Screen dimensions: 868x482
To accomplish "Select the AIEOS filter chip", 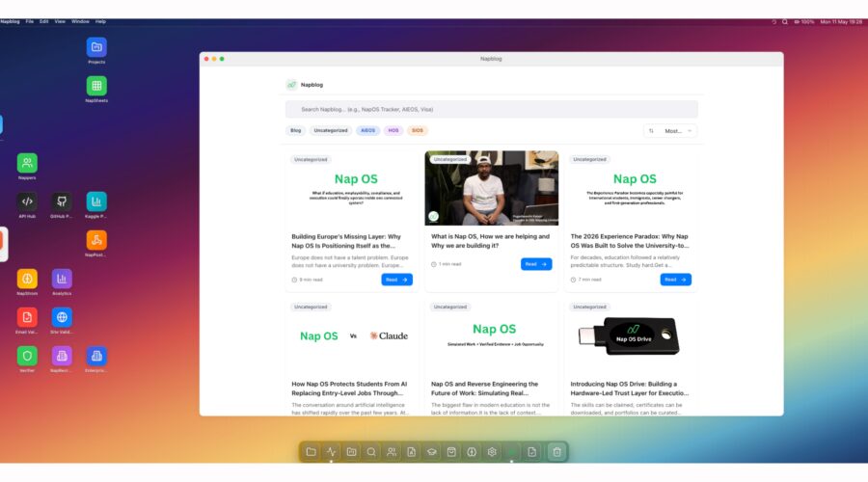I will click(367, 130).
